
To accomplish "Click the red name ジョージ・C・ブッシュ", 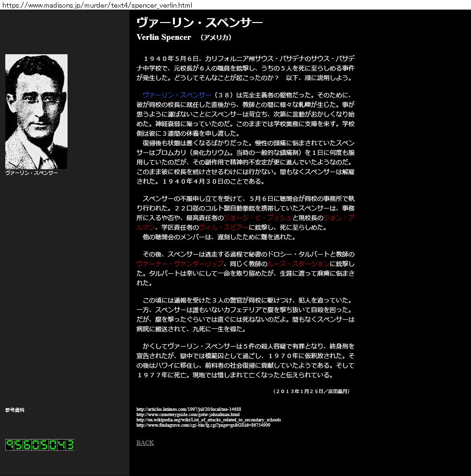I will tap(258, 218).
